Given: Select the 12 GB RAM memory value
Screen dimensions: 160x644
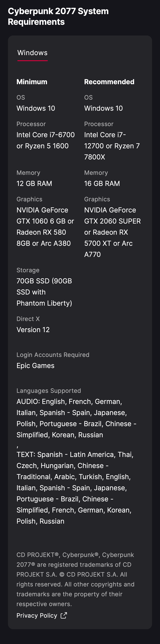Looking at the screenshot, I should tap(34, 184).
